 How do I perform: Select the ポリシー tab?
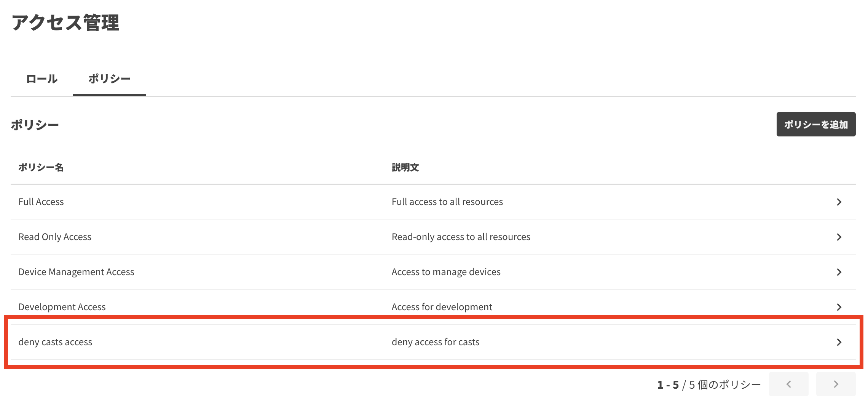109,79
